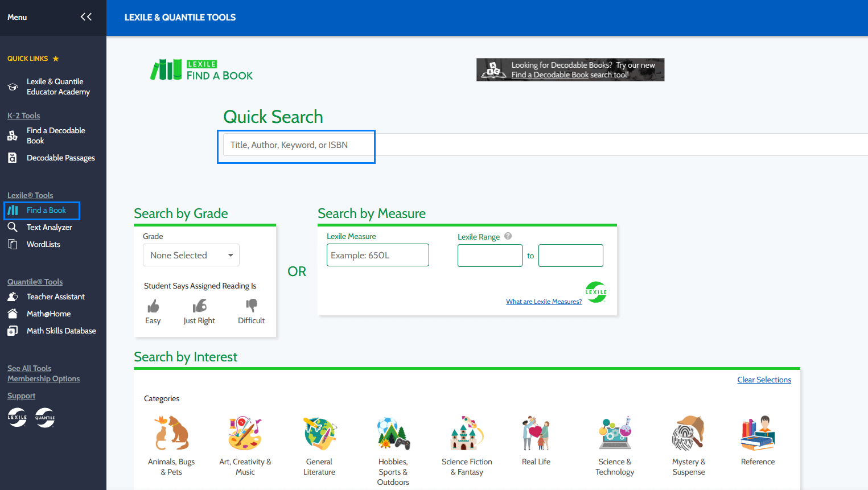Open Find a Book tool

46,210
